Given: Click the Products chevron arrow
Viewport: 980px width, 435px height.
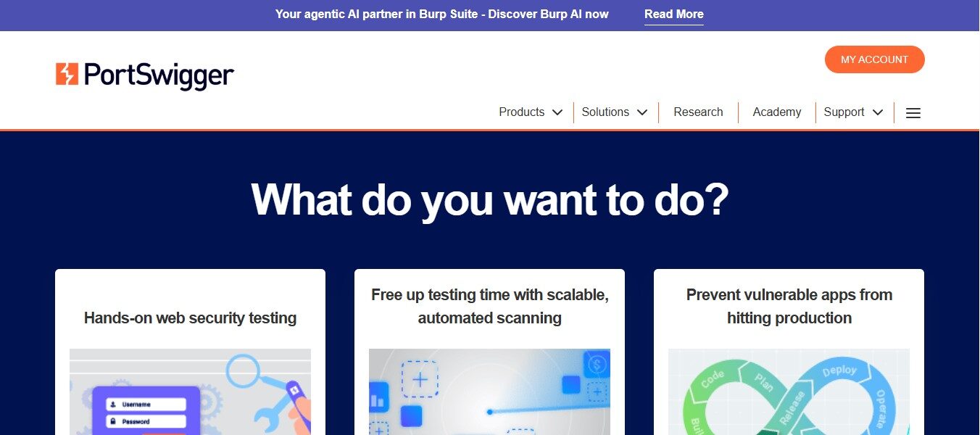Looking at the screenshot, I should click(557, 112).
